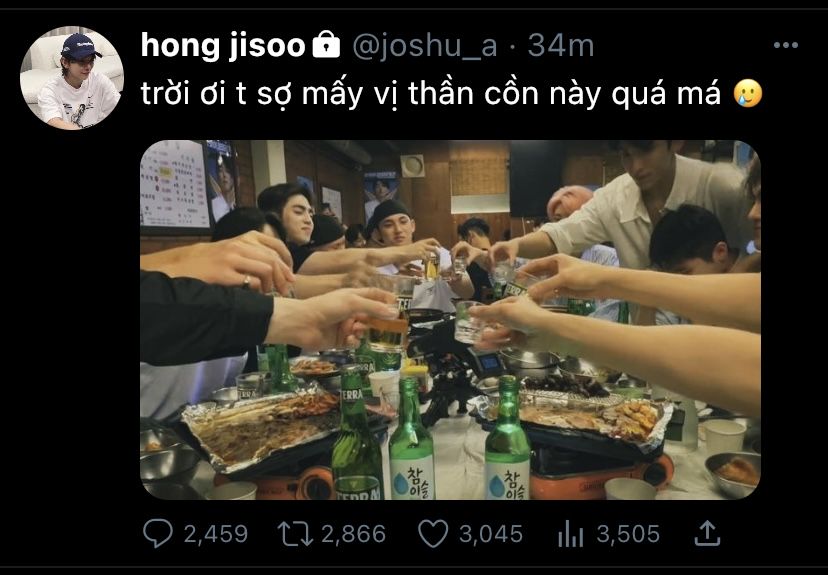The image size is (828, 575).
Task: Select the Vietnamese tweet text
Action: pos(430,94)
